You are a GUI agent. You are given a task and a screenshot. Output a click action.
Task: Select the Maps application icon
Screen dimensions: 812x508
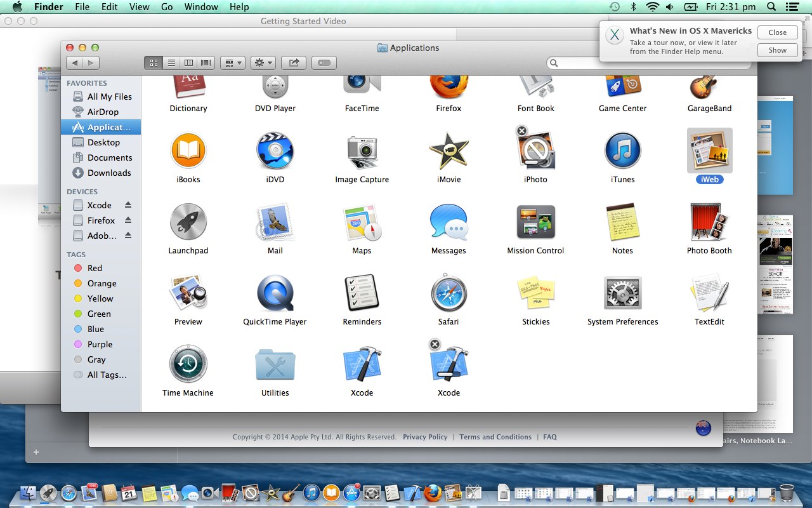362,222
